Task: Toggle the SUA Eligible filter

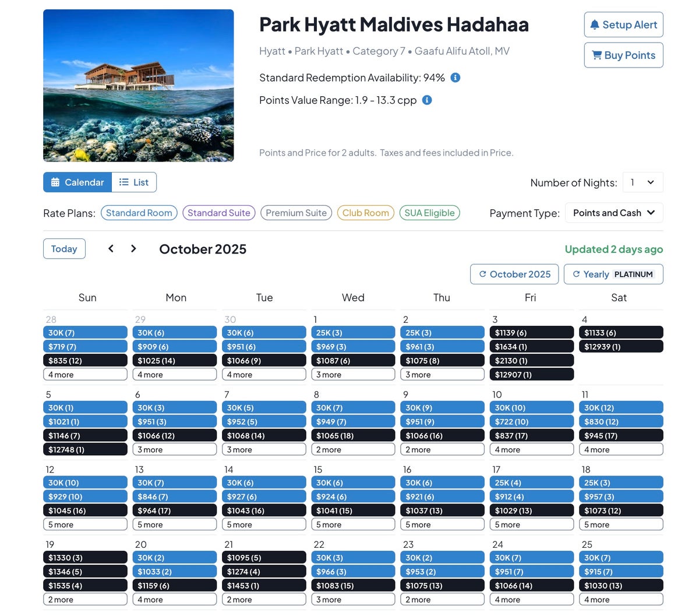Action: coord(429,213)
